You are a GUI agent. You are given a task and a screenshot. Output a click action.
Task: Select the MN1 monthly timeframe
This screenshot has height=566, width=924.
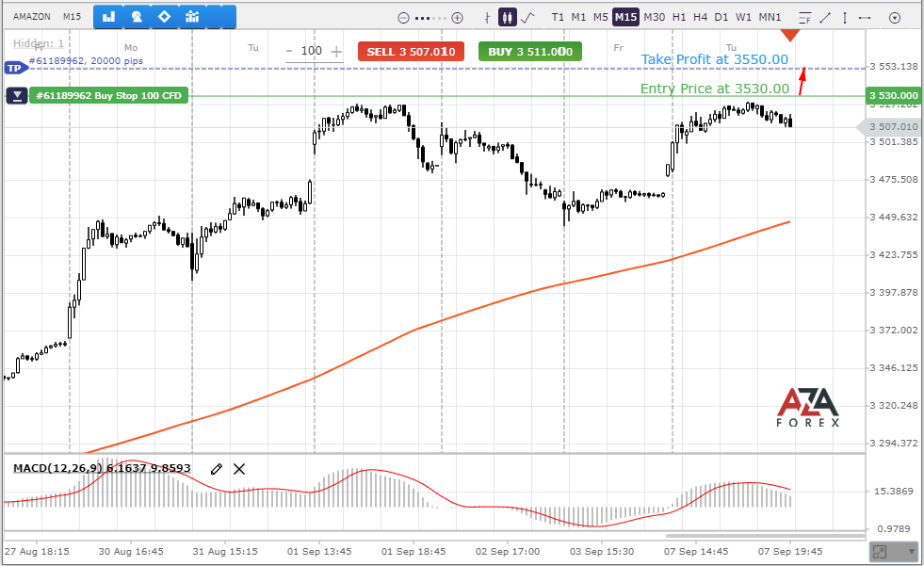click(x=770, y=17)
